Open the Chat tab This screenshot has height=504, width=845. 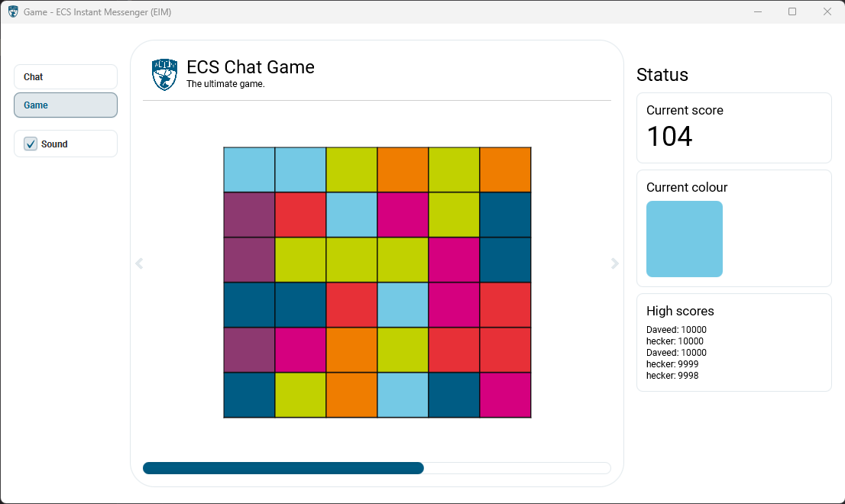pyautogui.click(x=66, y=77)
